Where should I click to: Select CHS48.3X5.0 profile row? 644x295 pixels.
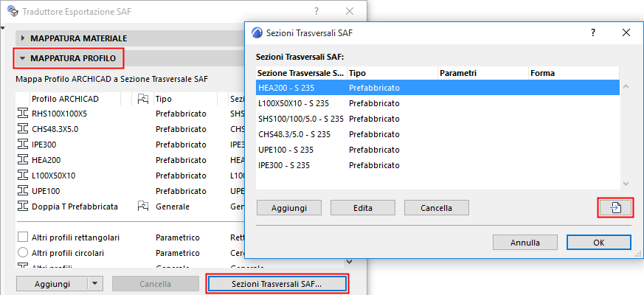131,129
